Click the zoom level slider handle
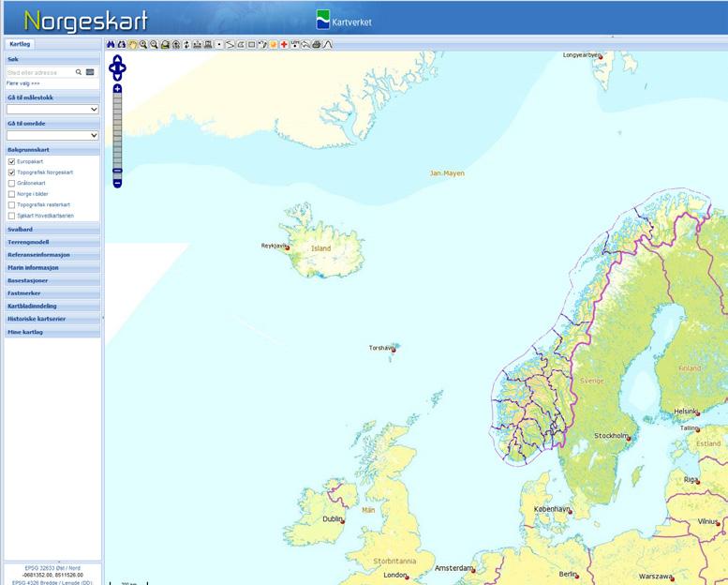The width and height of the screenshot is (728, 585). (117, 171)
